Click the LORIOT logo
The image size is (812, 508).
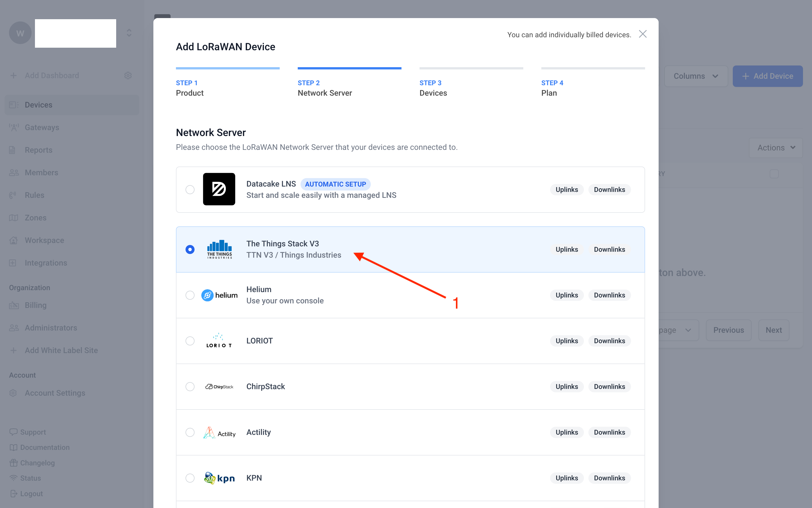coord(219,341)
